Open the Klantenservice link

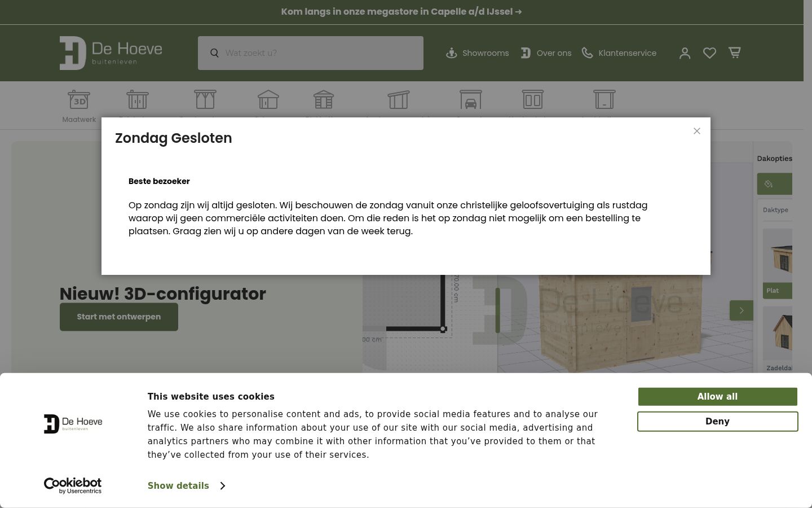619,53
